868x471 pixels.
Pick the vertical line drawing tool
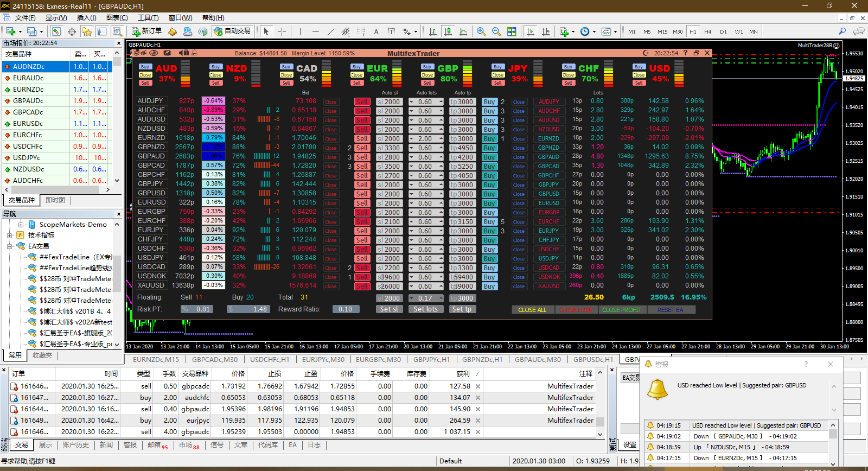[300, 31]
